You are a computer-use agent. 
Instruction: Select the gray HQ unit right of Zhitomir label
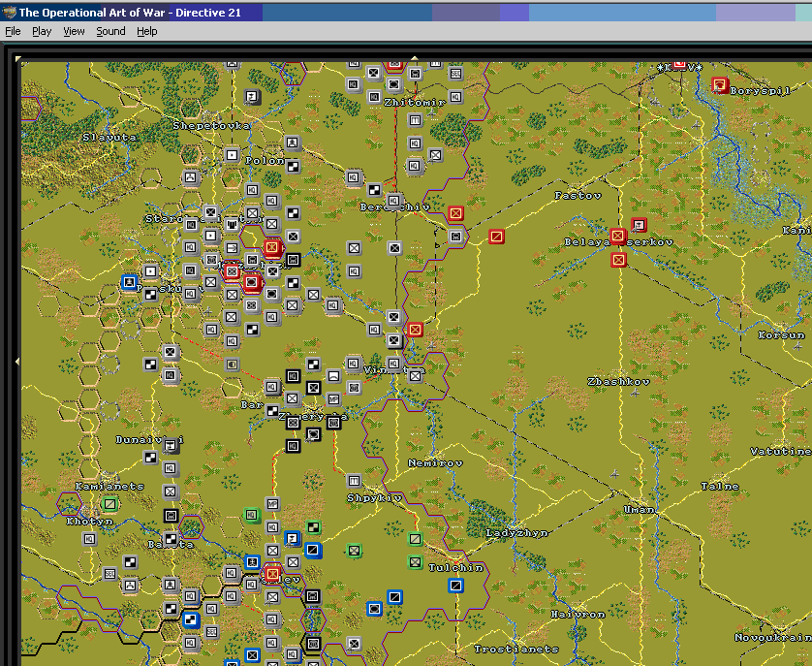[x=455, y=96]
